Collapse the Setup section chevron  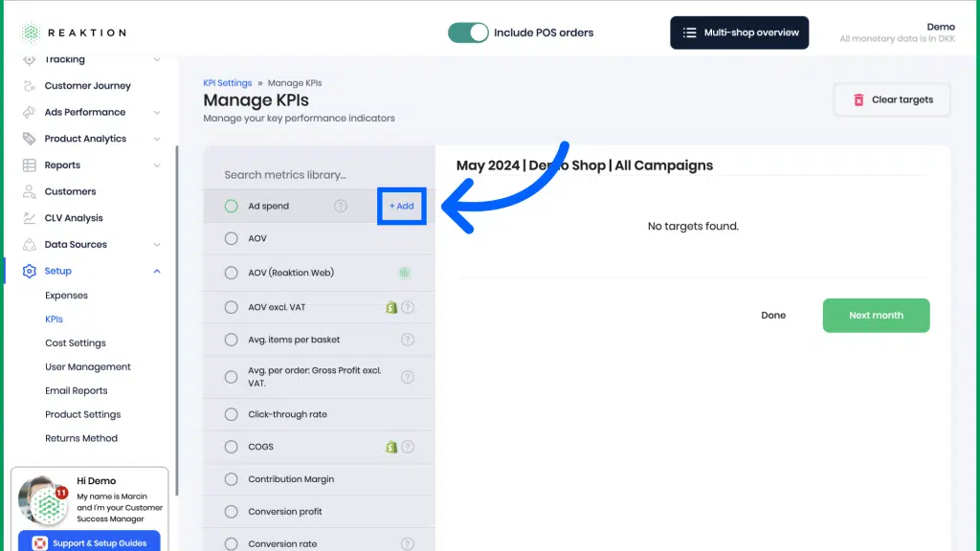[x=157, y=271]
